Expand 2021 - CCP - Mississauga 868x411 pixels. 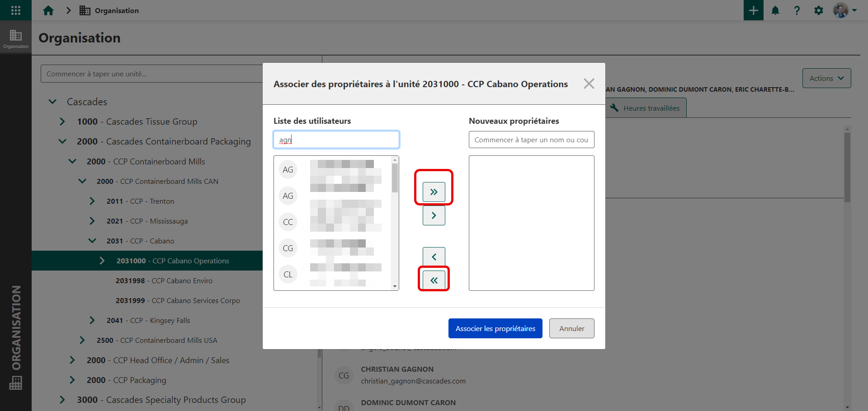click(92, 221)
